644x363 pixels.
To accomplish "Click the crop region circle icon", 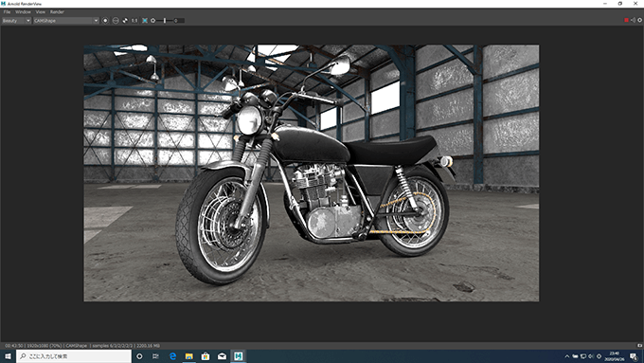I will coord(116,21).
